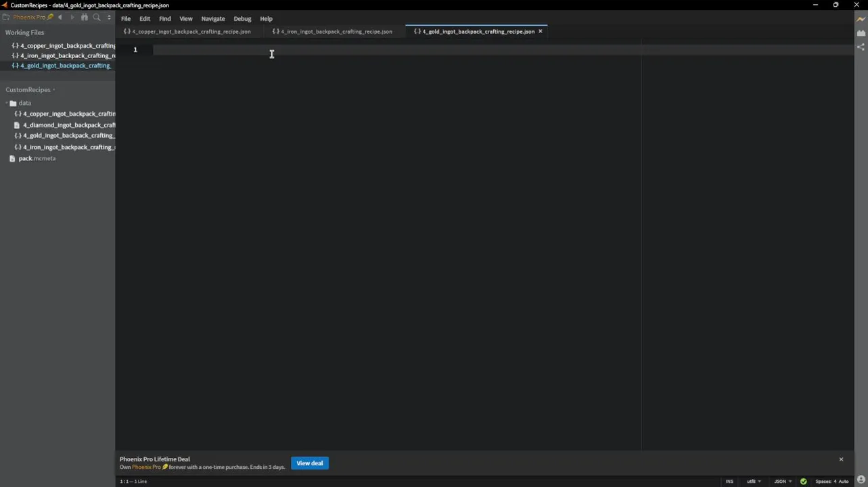Show in file tree using binoculars icon

coord(85,18)
